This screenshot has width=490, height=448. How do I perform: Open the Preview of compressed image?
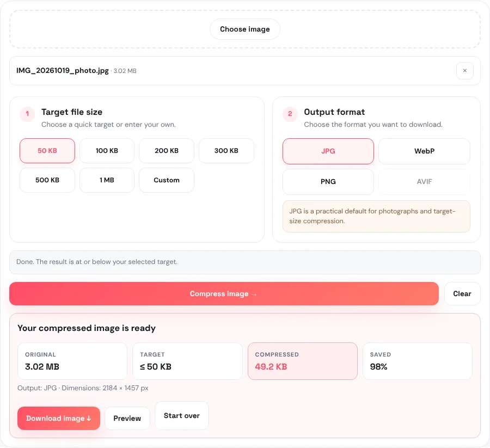pos(127,418)
